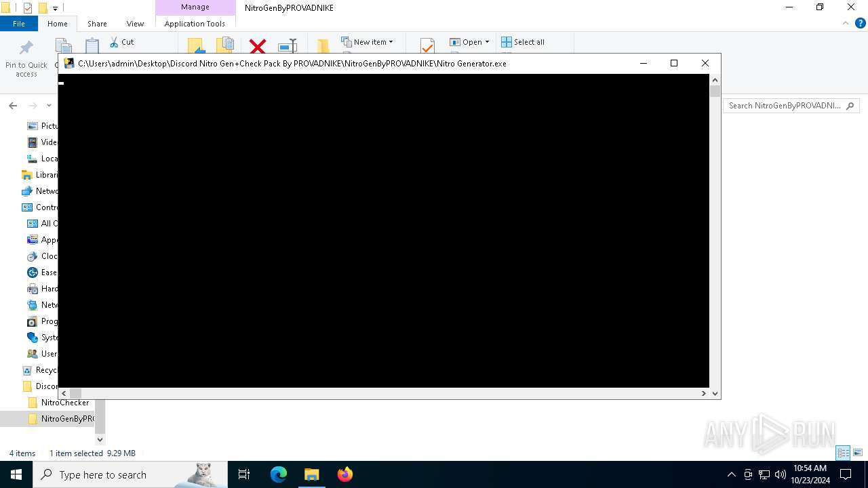This screenshot has height=488, width=868.
Task: Click the red Delete X icon
Action: click(x=257, y=46)
